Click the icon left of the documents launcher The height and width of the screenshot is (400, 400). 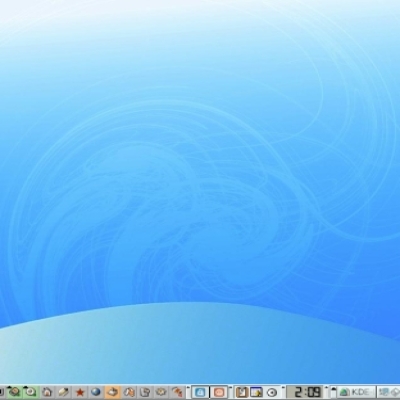click(129, 392)
